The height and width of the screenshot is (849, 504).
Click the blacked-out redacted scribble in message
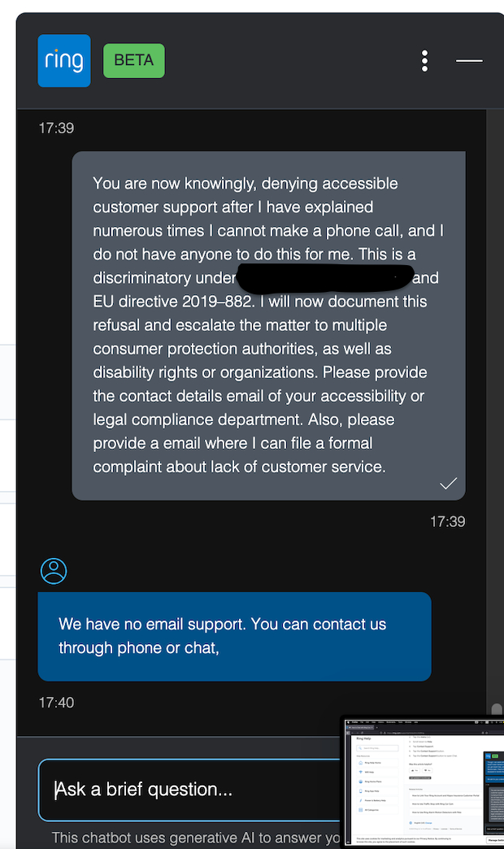[x=325, y=279]
